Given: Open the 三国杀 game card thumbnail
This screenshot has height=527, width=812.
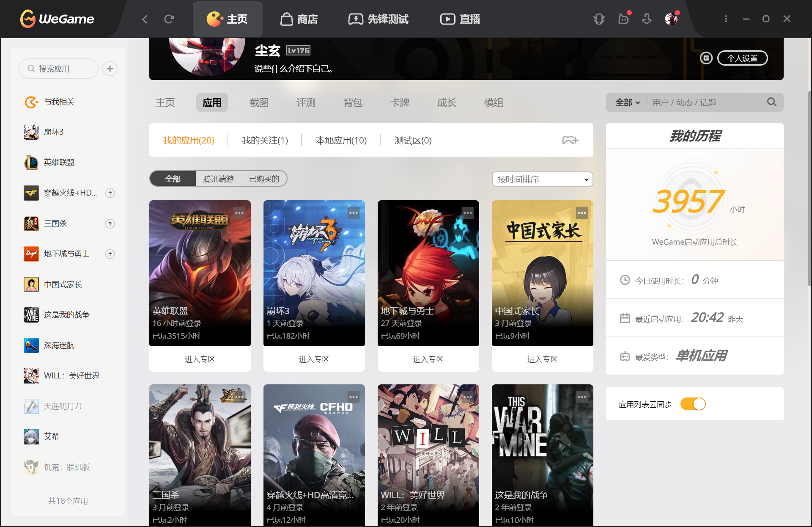Looking at the screenshot, I should (x=200, y=455).
